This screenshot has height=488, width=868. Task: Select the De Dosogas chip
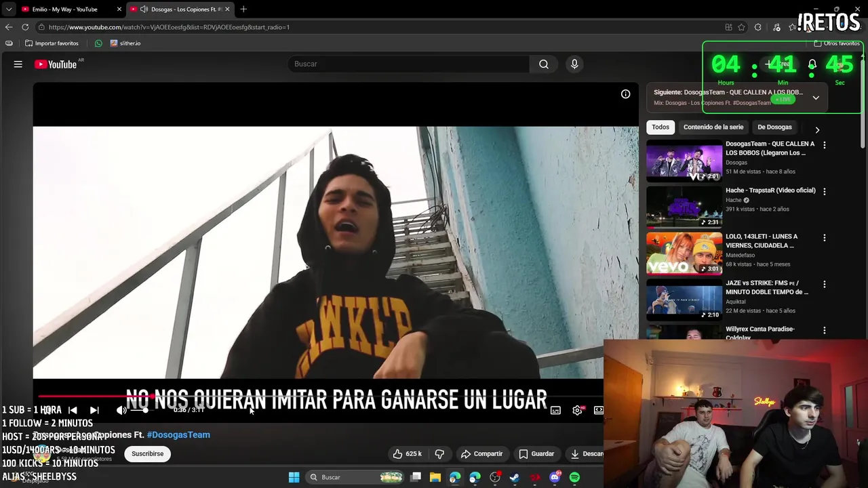pos(774,127)
